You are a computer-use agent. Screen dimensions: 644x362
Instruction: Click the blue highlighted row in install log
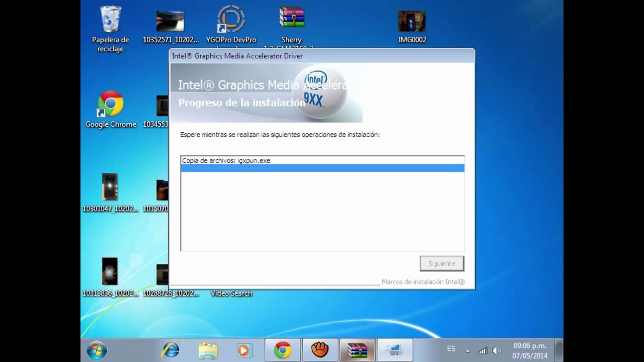322,168
